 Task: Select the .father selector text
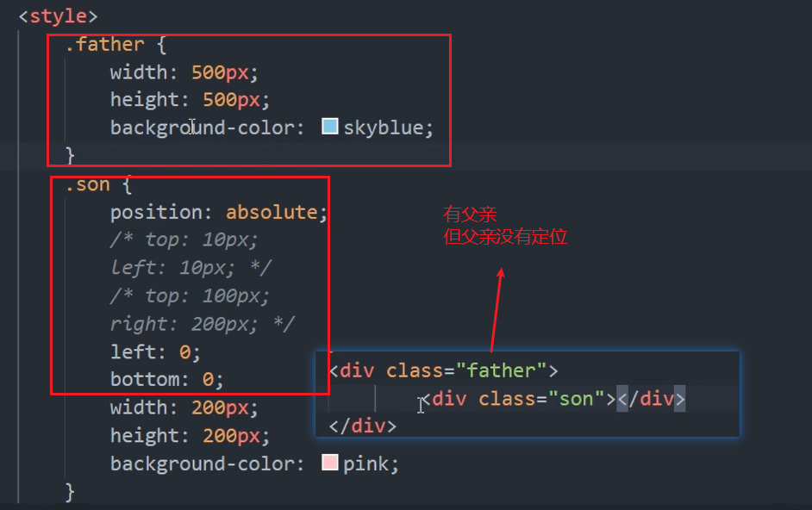click(104, 45)
